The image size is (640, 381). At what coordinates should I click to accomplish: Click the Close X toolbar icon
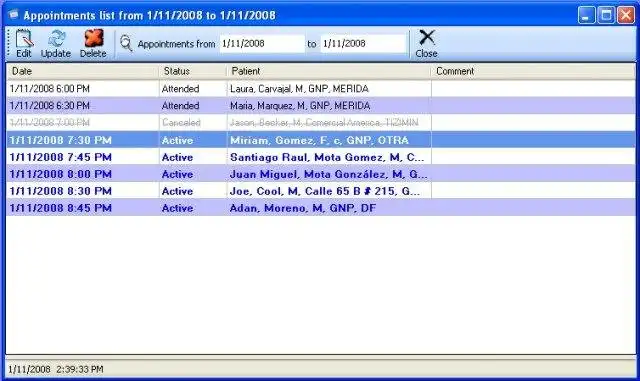click(427, 38)
